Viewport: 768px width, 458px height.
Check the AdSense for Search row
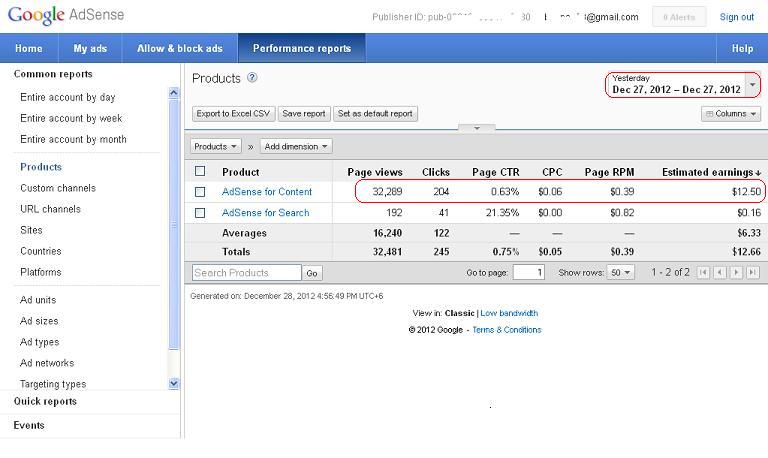pos(200,213)
